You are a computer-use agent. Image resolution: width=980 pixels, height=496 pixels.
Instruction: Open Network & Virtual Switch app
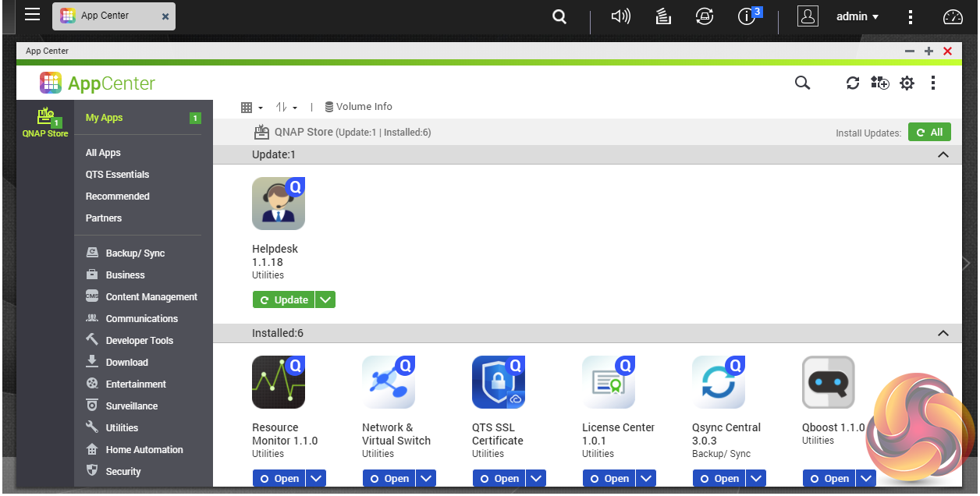point(389,478)
